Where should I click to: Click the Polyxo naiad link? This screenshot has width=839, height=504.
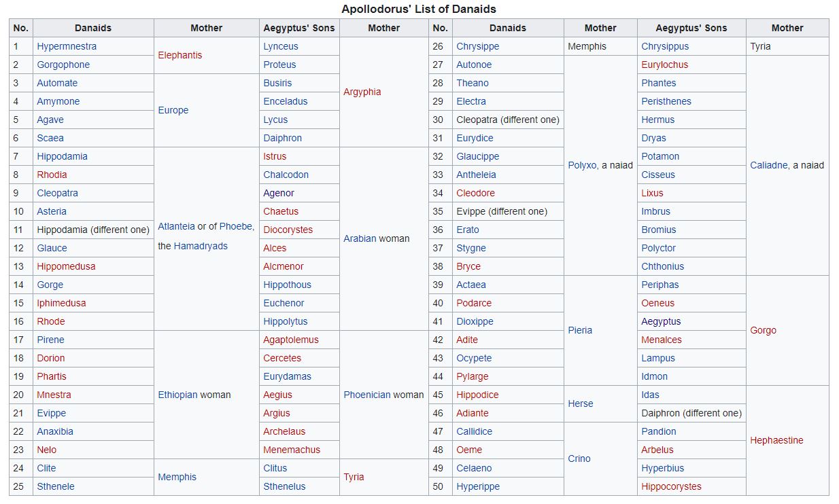pos(582,165)
